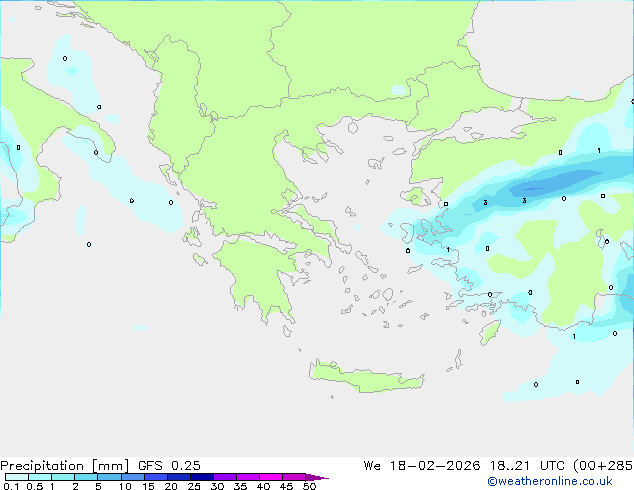Click the 'Precipitation [mm]' title text

(64, 466)
